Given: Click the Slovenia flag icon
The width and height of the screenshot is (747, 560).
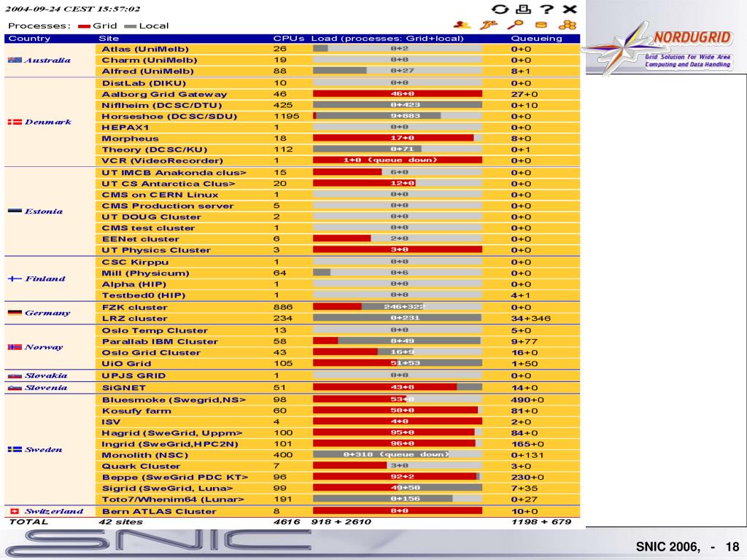Looking at the screenshot, I should pos(15,388).
